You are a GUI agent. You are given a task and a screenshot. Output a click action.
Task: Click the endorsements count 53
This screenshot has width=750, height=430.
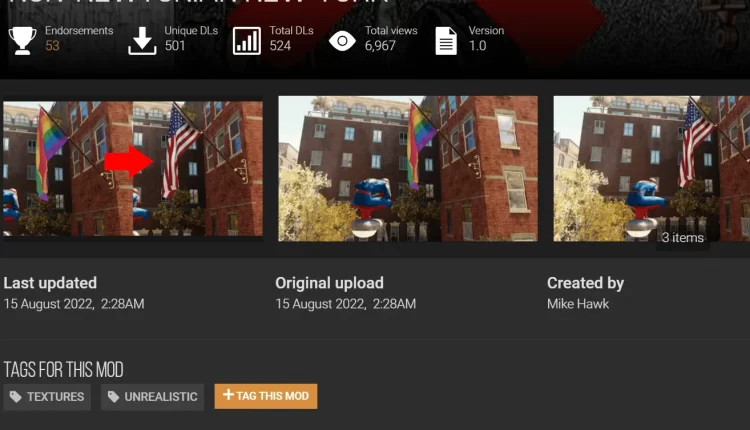pos(52,46)
